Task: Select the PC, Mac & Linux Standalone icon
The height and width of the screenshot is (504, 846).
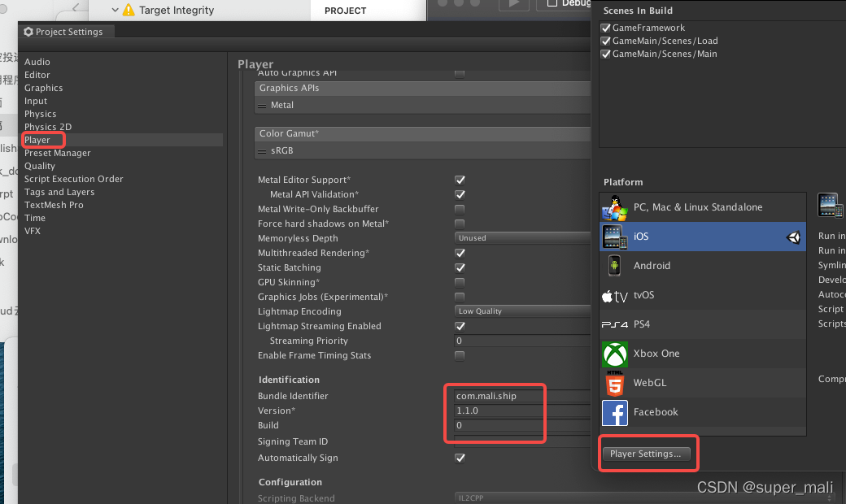Action: click(x=614, y=207)
